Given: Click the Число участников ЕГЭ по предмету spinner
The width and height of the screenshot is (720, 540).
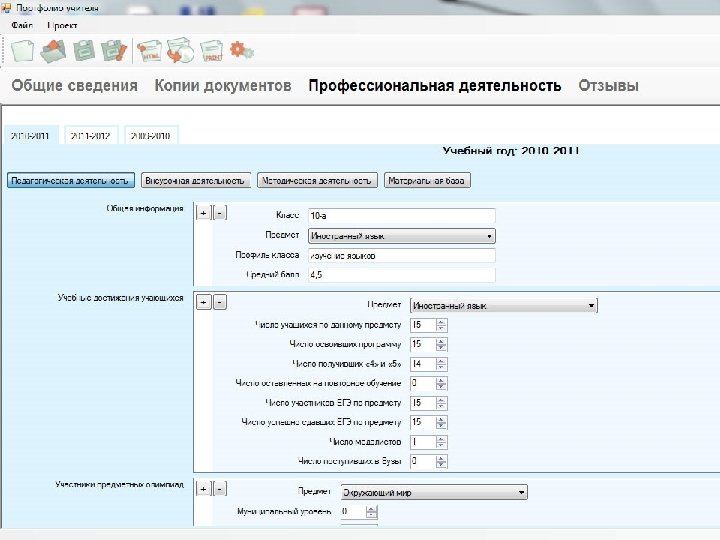Looking at the screenshot, I should pyautogui.click(x=428, y=403).
